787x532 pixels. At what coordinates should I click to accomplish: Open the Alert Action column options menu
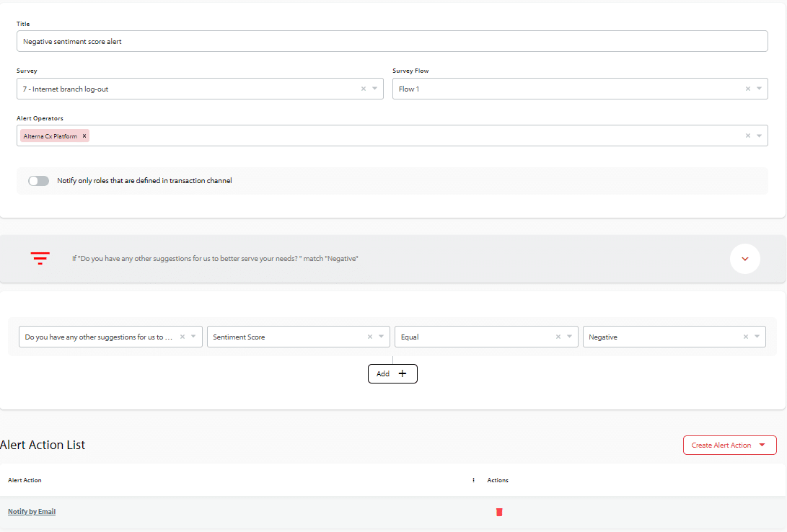473,480
